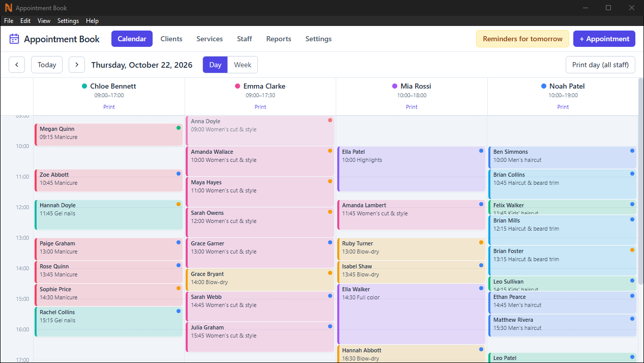Open the Services tab

pos(210,39)
